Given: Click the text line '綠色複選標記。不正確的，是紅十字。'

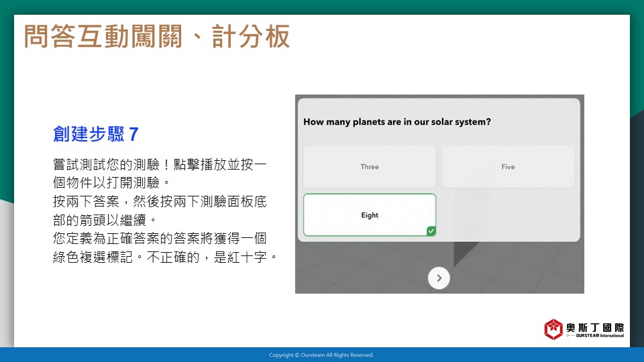Looking at the screenshot, I should tap(165, 257).
